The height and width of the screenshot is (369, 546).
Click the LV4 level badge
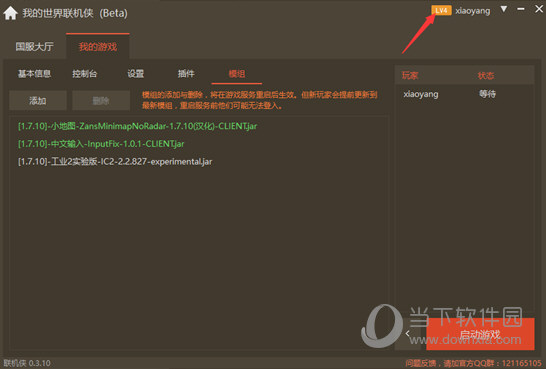[441, 10]
